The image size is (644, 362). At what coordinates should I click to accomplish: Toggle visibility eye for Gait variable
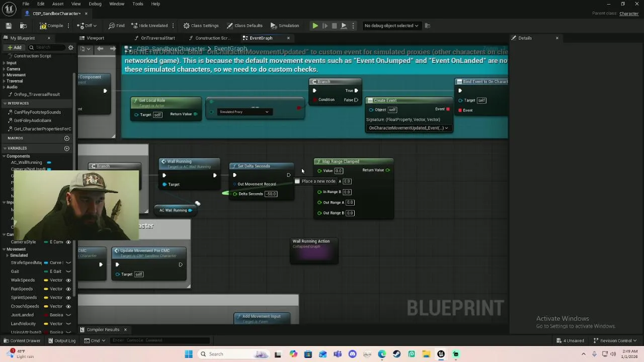tap(68, 271)
